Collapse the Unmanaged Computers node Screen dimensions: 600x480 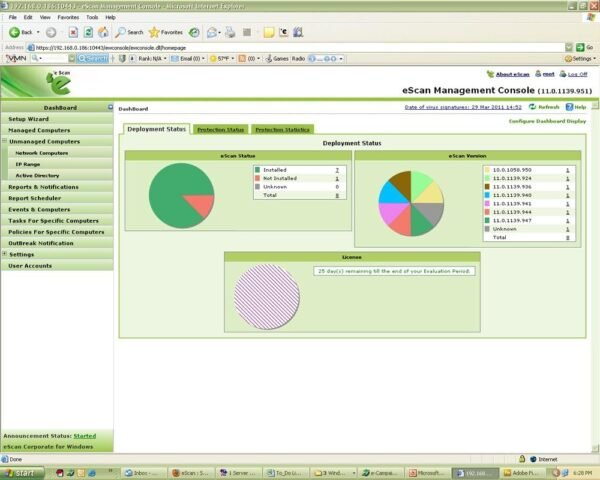point(5,141)
